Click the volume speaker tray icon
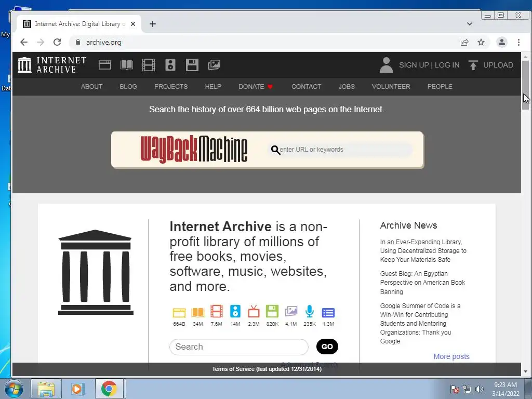 tap(479, 389)
